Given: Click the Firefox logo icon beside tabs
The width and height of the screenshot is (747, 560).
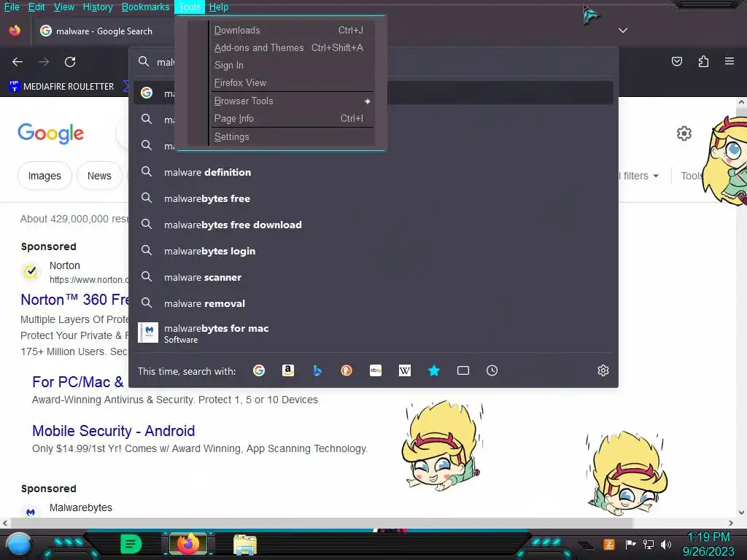Looking at the screenshot, I should (x=15, y=31).
